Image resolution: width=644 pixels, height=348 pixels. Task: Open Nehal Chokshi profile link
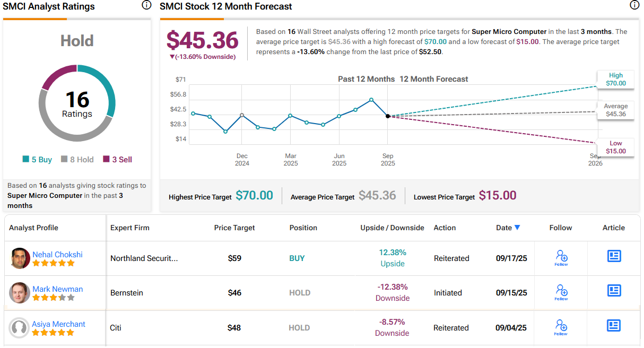(x=57, y=254)
